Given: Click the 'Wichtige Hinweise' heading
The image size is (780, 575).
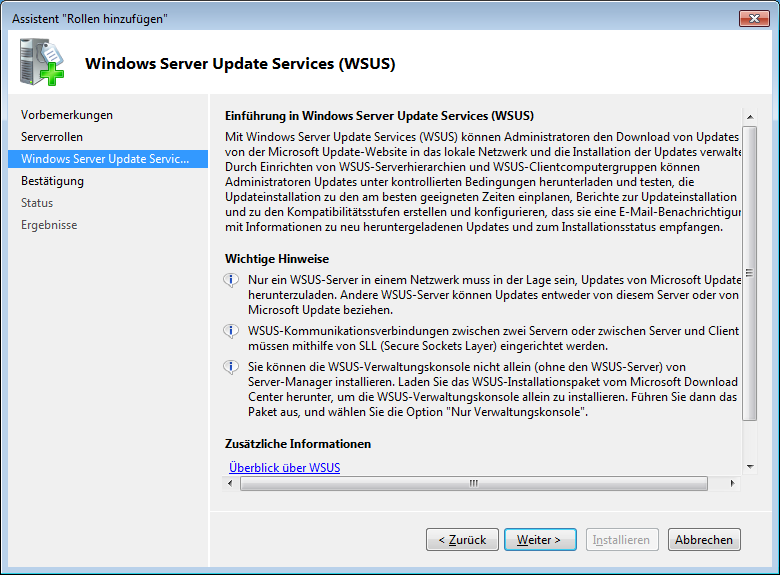Looking at the screenshot, I should coord(277,259).
